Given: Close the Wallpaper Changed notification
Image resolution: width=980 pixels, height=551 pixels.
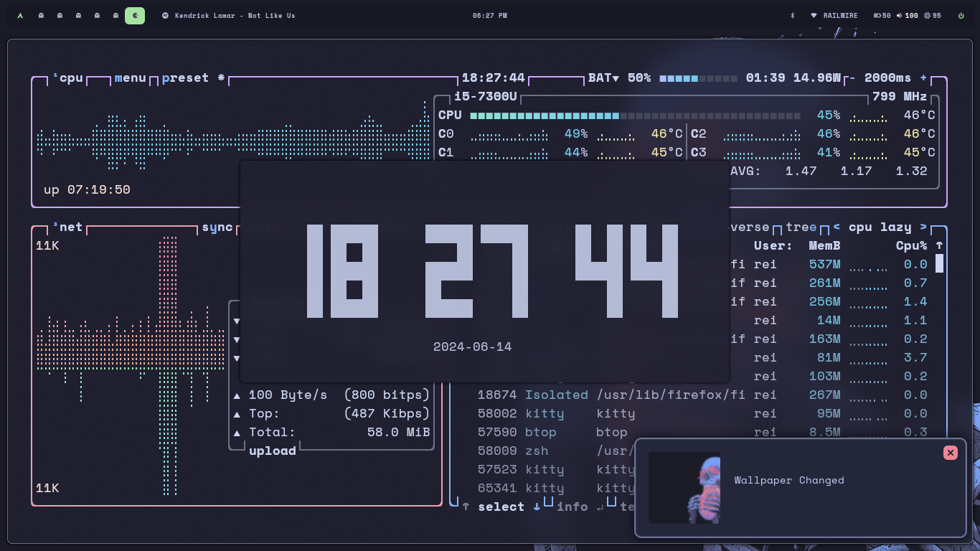Looking at the screenshot, I should [951, 453].
